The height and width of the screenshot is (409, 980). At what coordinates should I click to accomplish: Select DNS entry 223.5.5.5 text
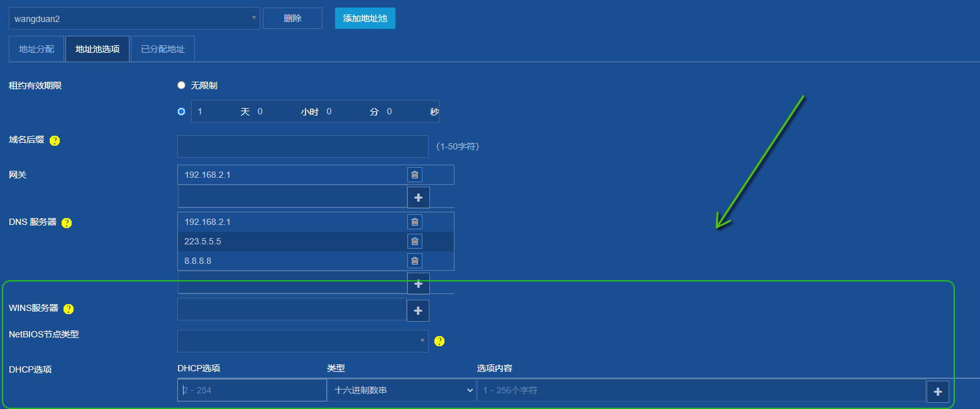(x=202, y=241)
